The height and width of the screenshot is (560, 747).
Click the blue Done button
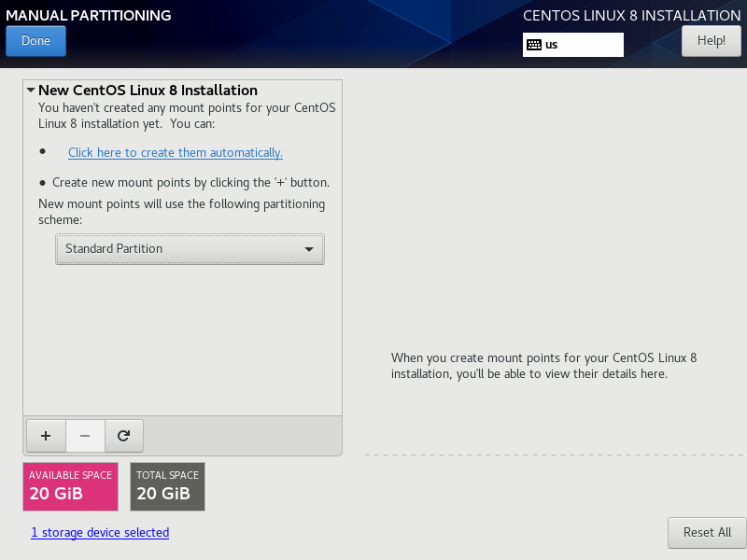coord(35,41)
